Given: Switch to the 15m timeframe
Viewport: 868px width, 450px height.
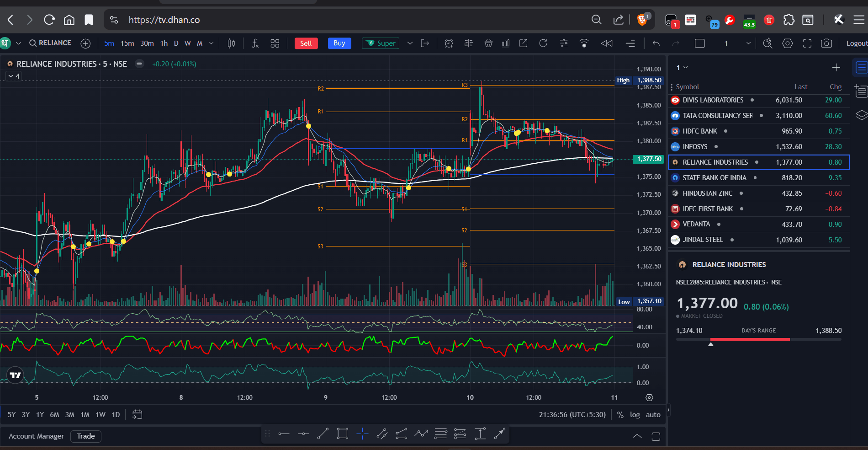Looking at the screenshot, I should [x=127, y=43].
